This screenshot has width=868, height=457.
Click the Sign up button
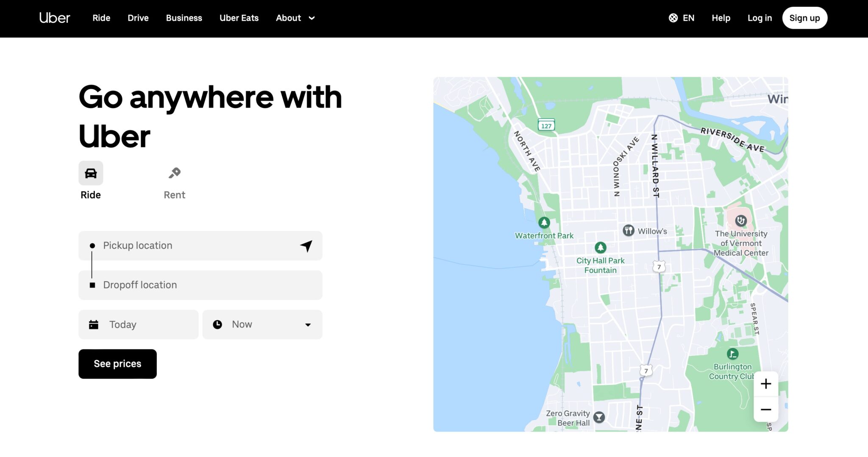804,18
